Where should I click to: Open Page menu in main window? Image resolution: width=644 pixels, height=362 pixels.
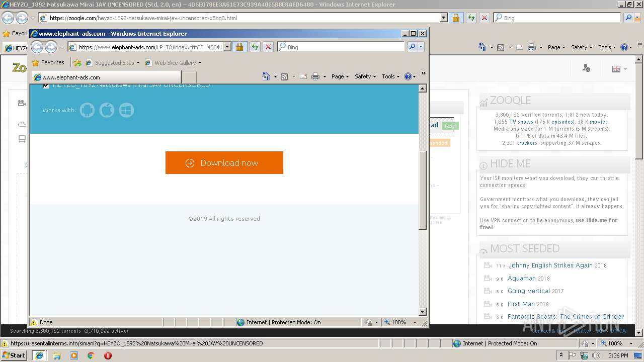pos(556,47)
